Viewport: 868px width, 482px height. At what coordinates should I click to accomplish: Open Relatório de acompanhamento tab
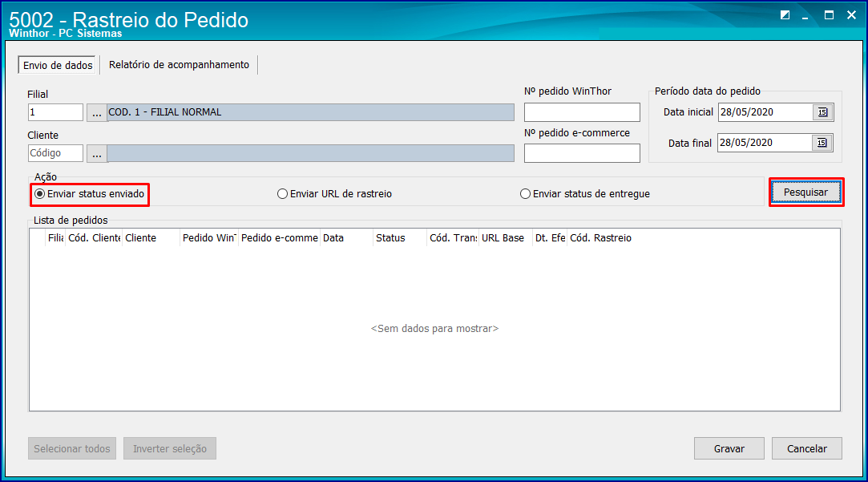[x=179, y=65]
